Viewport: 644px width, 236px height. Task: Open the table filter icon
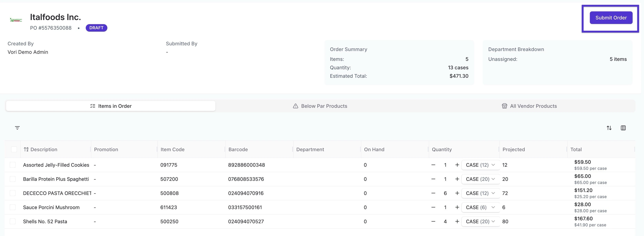pos(17,128)
